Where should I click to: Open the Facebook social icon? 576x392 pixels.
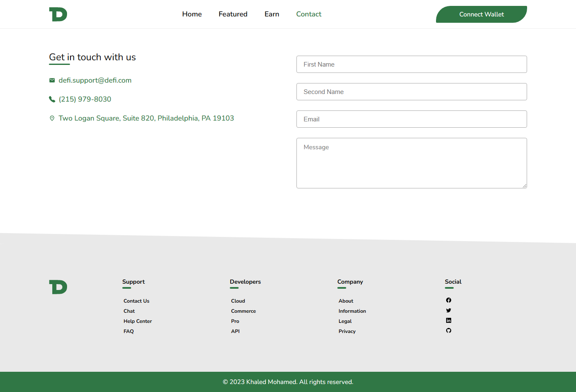click(449, 300)
